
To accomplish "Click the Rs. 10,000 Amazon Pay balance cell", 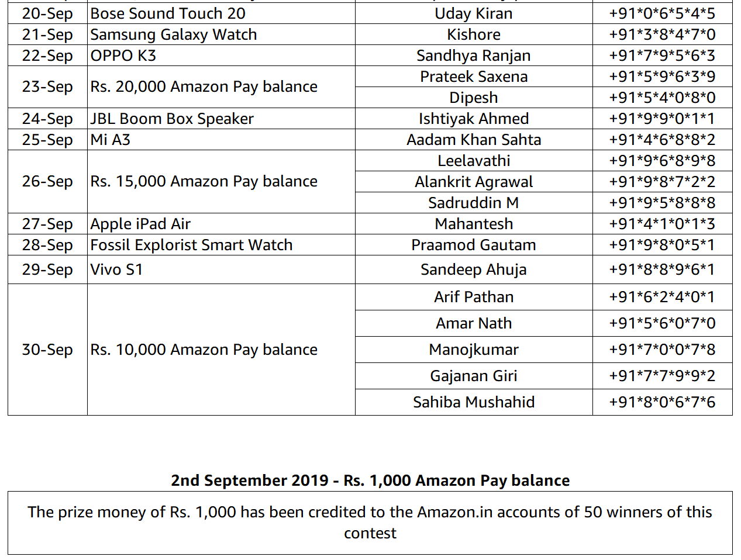I will pos(204,350).
